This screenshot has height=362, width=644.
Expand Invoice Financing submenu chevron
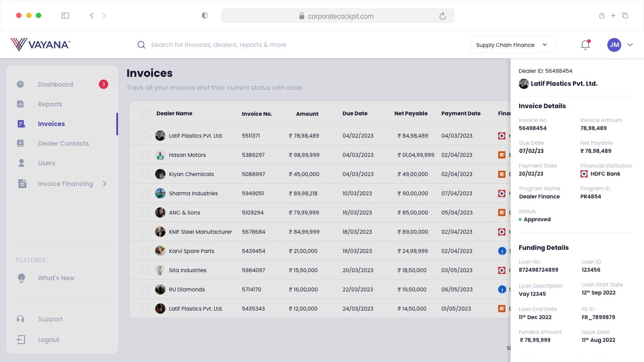tap(105, 184)
